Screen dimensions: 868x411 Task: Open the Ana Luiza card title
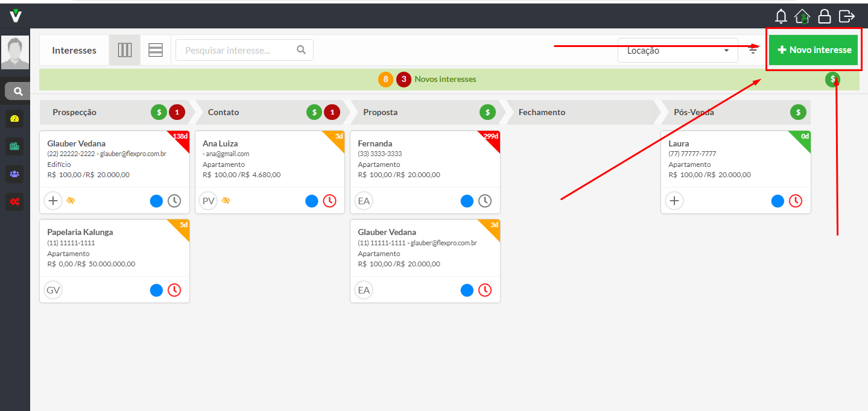220,143
